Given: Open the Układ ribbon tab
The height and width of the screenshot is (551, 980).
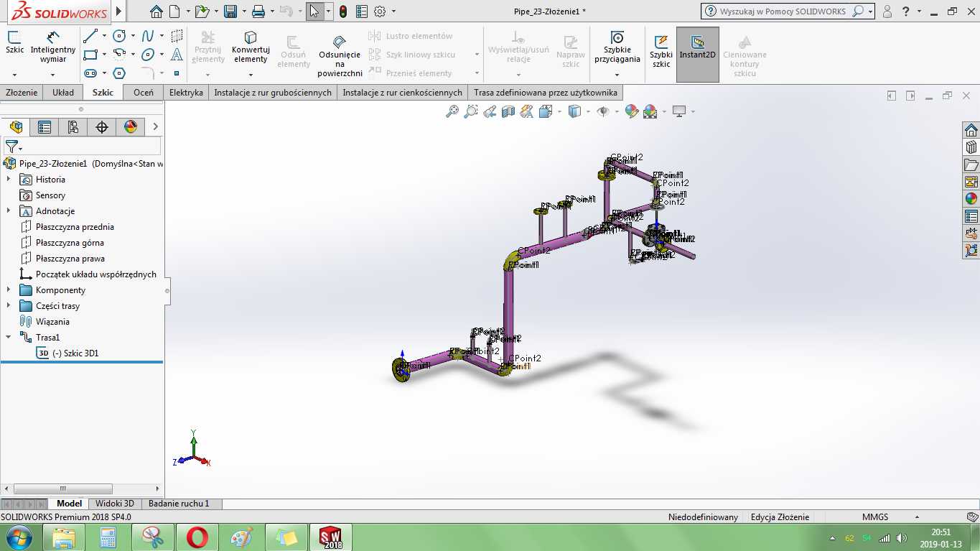Looking at the screenshot, I should 63,93.
